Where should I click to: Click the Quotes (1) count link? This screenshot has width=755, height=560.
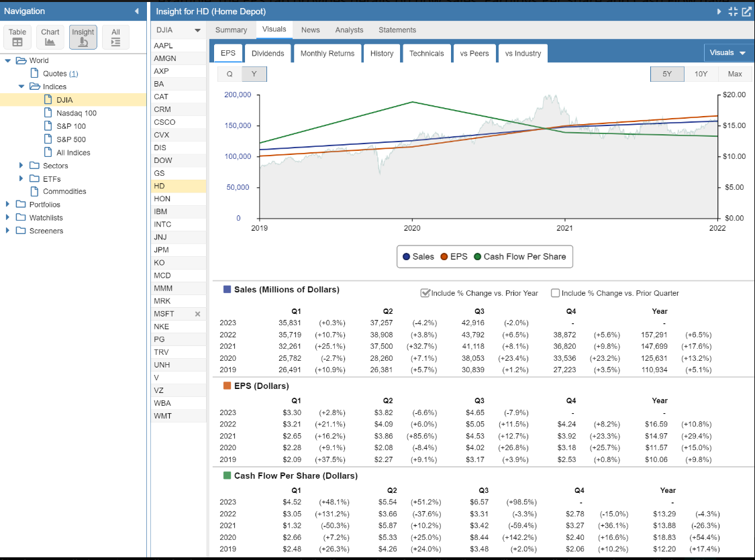click(73, 74)
